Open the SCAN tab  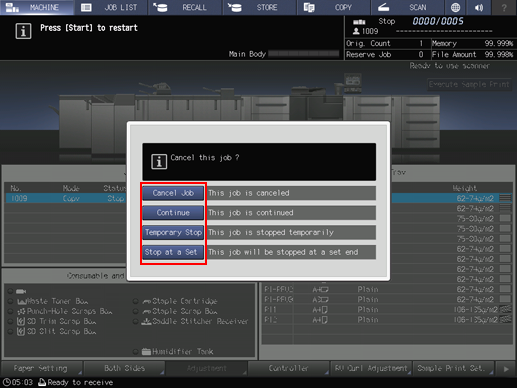pos(408,7)
